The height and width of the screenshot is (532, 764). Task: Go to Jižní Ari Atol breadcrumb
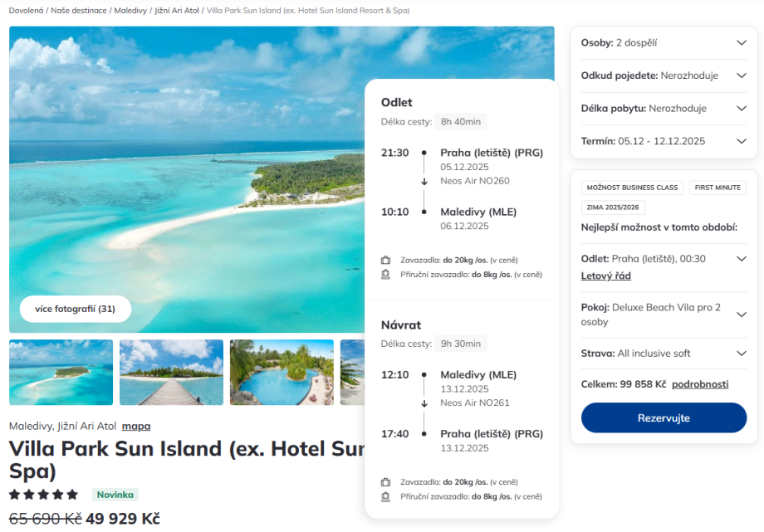(x=176, y=11)
